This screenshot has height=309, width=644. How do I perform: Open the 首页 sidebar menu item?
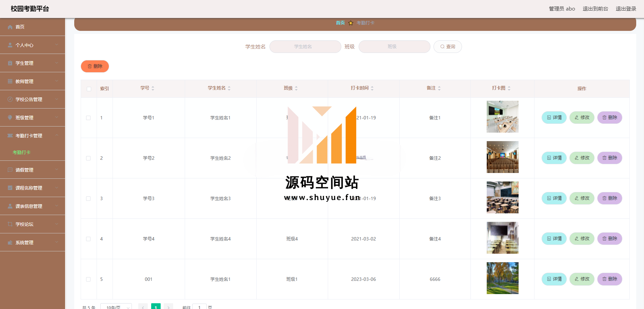click(33, 27)
